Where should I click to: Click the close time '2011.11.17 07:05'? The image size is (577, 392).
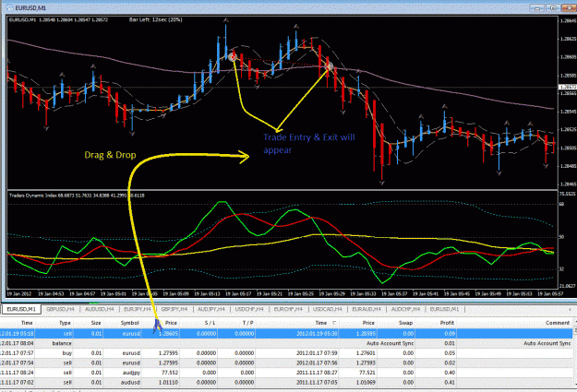click(x=317, y=383)
